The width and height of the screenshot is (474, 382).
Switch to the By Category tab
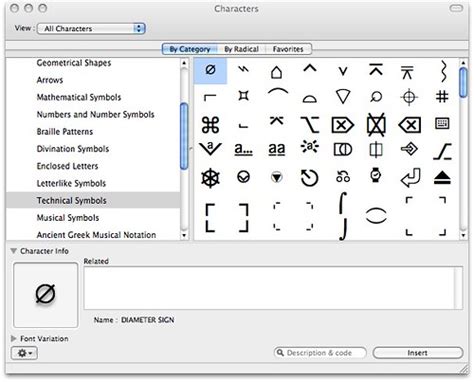[x=190, y=49]
